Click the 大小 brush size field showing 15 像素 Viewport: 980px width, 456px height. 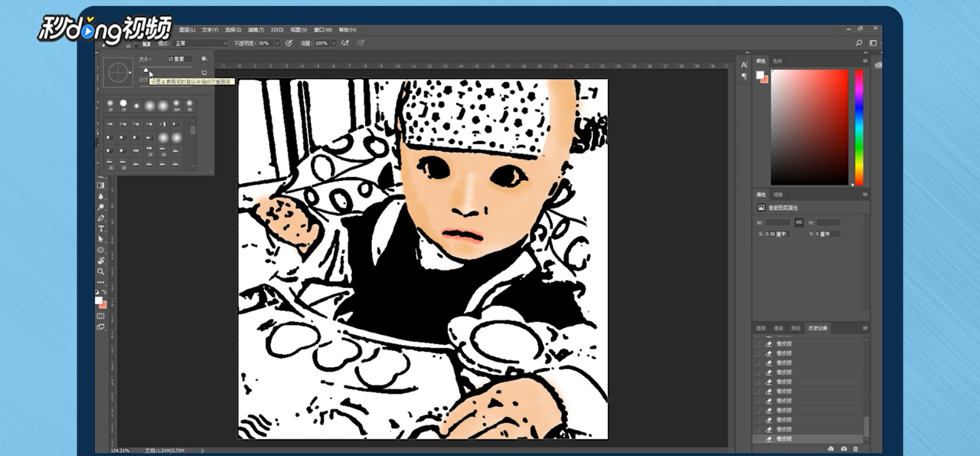180,59
